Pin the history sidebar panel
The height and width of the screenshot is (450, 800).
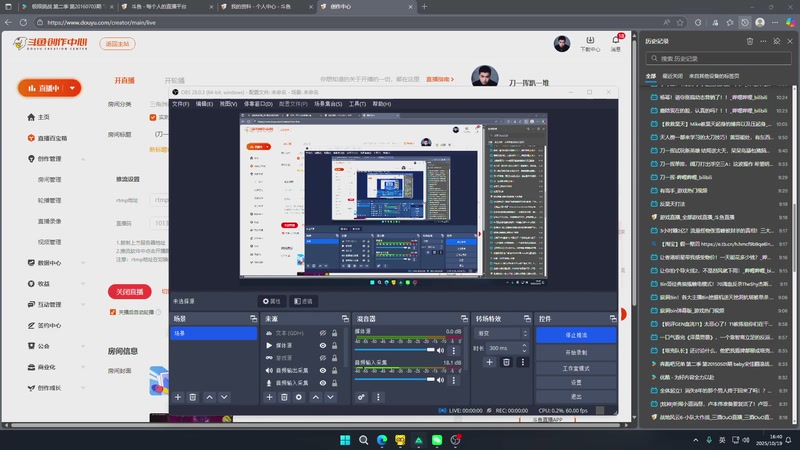pyautogui.click(x=777, y=41)
